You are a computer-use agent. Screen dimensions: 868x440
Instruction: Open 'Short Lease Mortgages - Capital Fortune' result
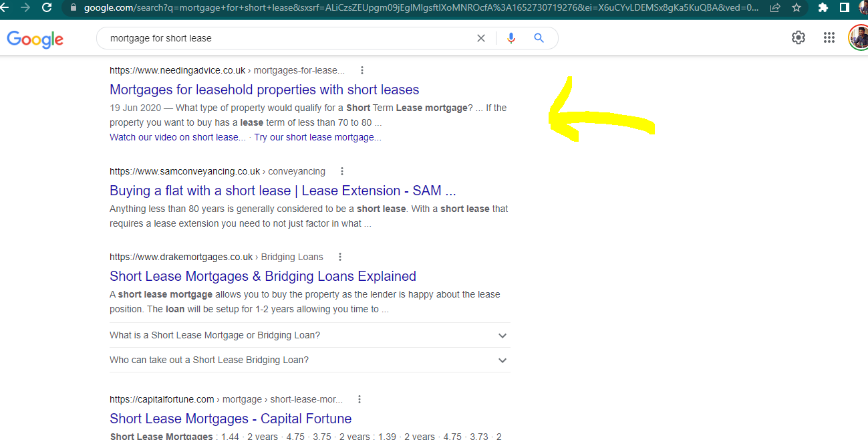(x=231, y=419)
